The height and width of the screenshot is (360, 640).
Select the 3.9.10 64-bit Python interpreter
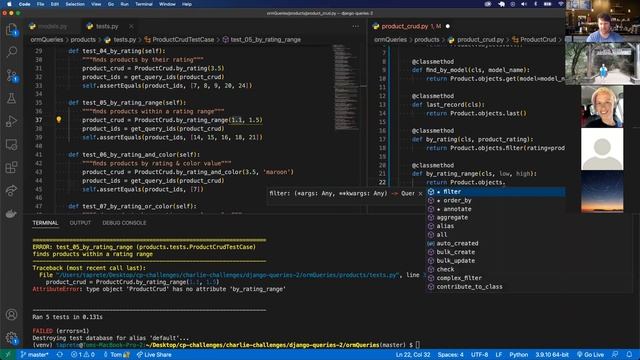pos(552,355)
